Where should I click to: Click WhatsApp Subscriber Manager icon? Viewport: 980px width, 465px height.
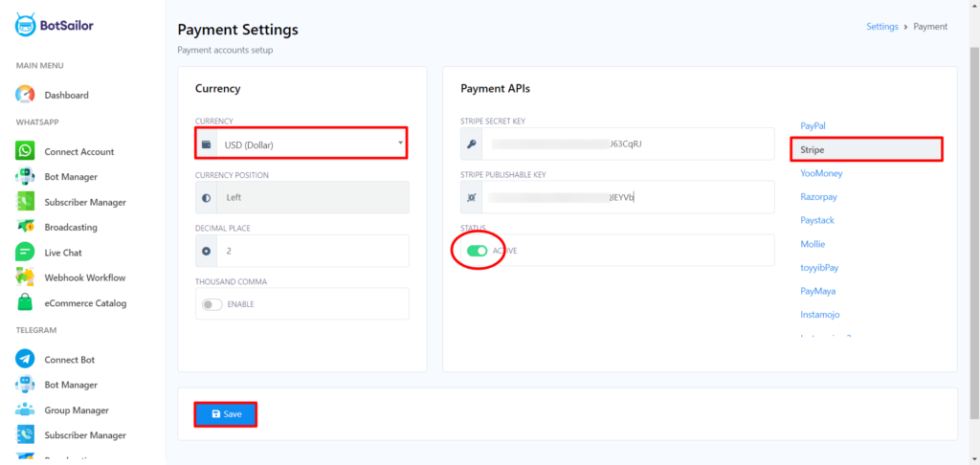tap(25, 202)
